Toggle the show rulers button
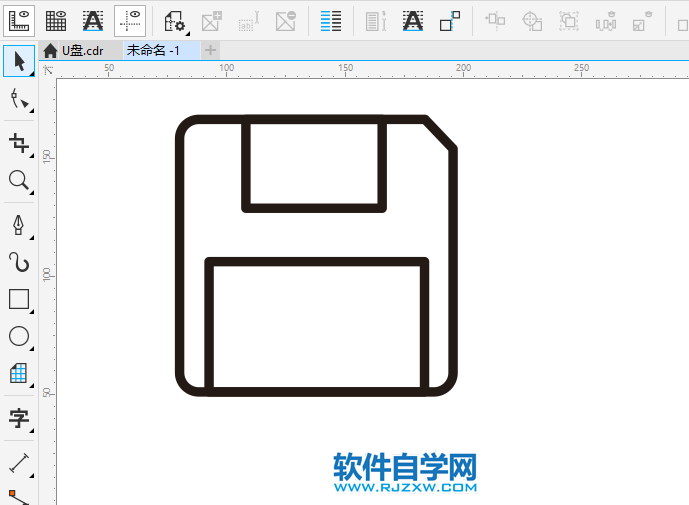The height and width of the screenshot is (505, 689). tap(19, 21)
